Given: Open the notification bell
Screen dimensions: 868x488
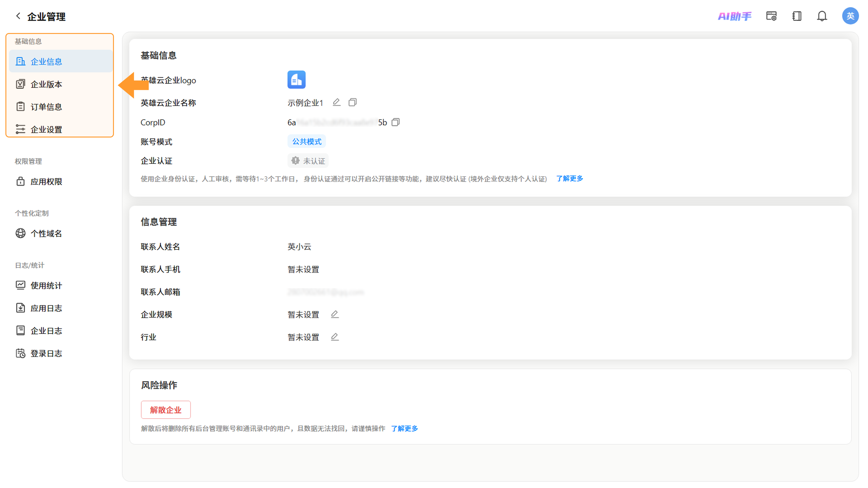Looking at the screenshot, I should tap(822, 16).
